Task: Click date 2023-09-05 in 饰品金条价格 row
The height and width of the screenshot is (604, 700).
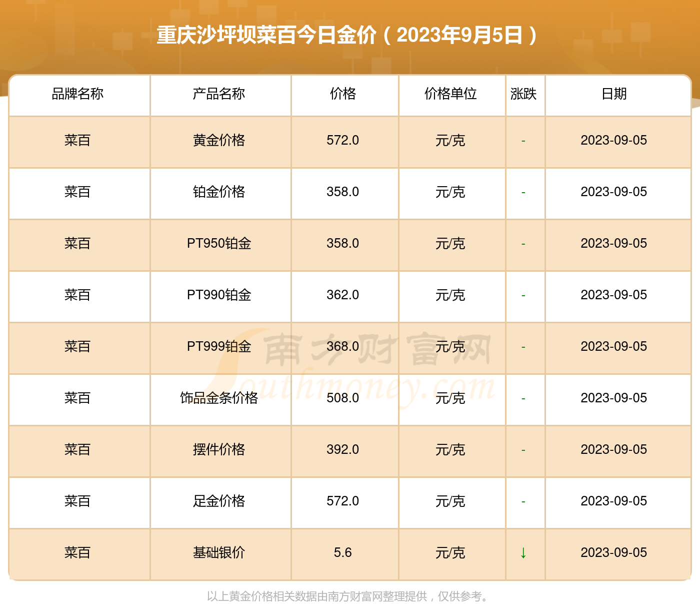Action: tap(614, 398)
